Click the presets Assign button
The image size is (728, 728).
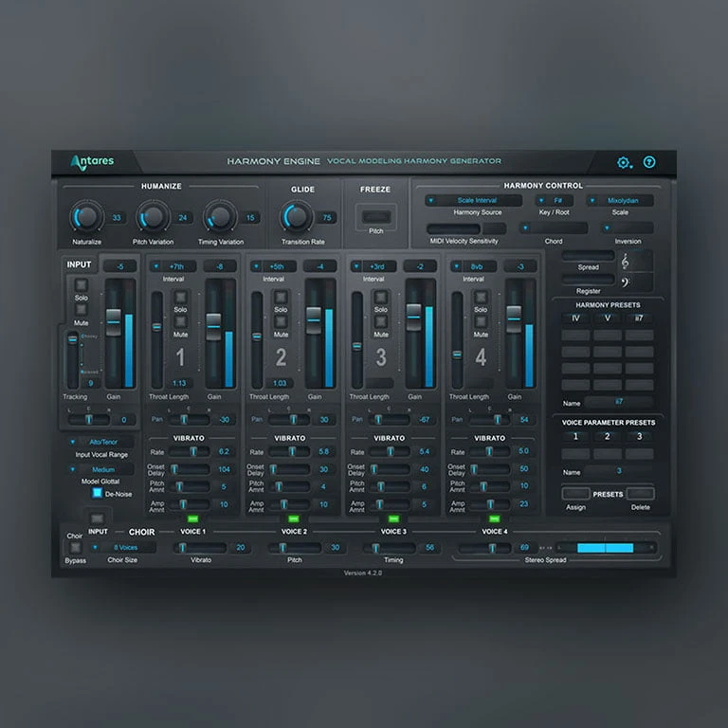(x=575, y=493)
